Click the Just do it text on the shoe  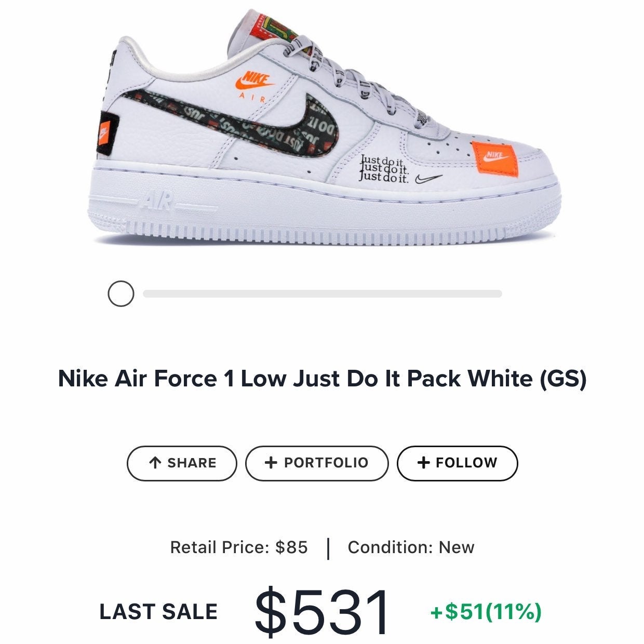click(385, 169)
